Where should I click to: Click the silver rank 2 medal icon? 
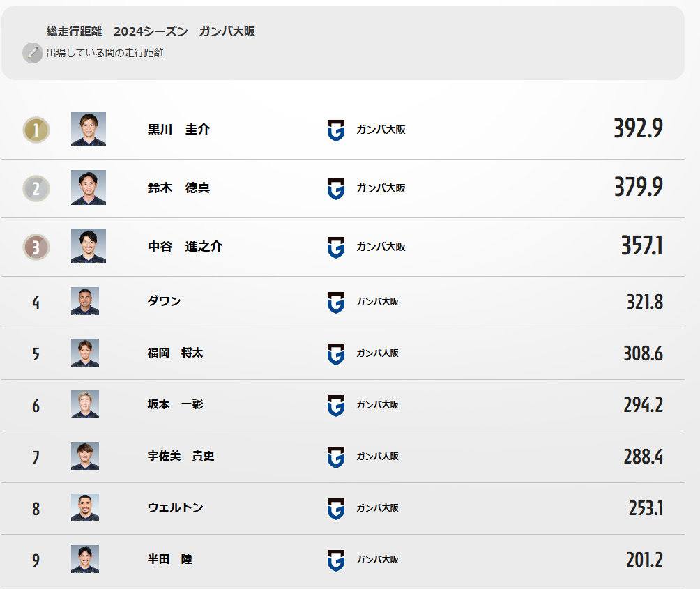point(36,188)
